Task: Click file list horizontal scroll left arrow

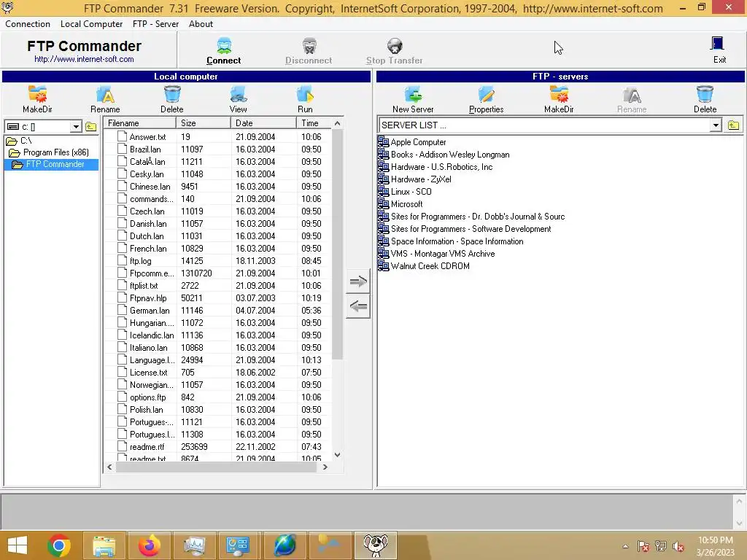Action: pos(109,467)
